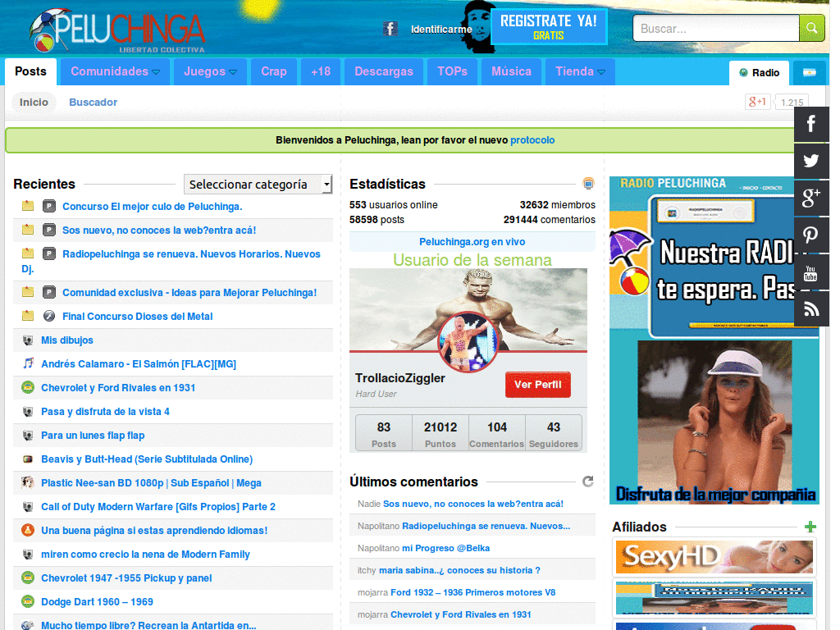Screen dimensions: 840x630
Task: Open the Seleccionar categoría dropdown
Action: click(x=258, y=185)
